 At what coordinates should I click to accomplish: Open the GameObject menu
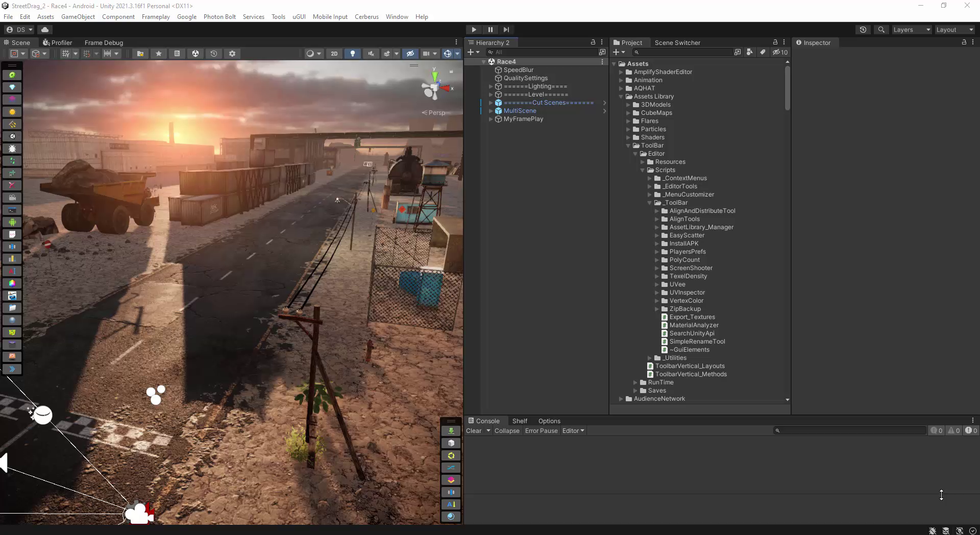(x=78, y=17)
